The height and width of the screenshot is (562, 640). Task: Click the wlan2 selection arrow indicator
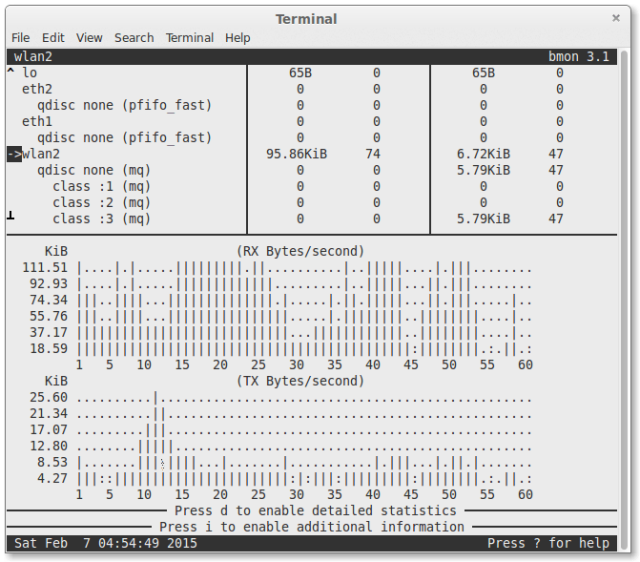(x=14, y=154)
